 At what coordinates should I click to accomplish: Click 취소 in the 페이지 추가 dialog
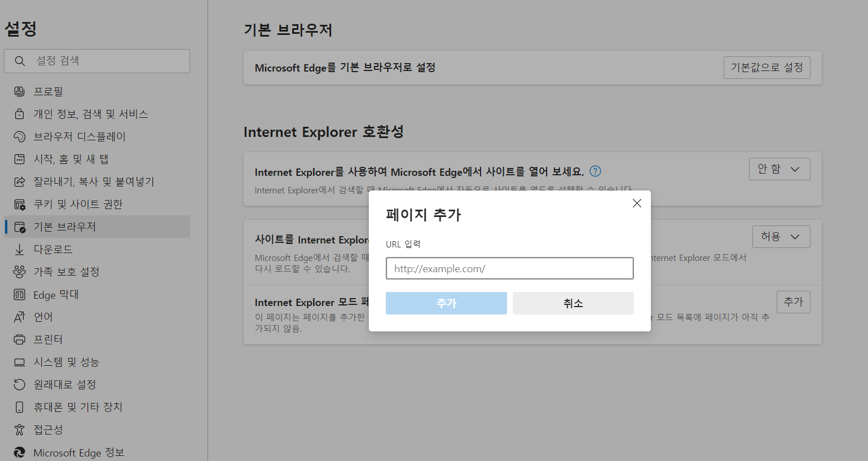click(573, 303)
